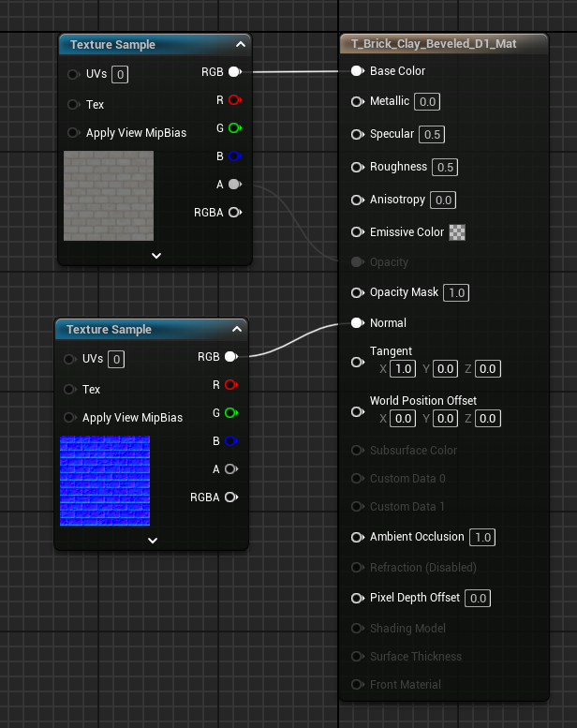Click UVs input pin of top Texture Sample
The image size is (577, 728).
coord(73,74)
